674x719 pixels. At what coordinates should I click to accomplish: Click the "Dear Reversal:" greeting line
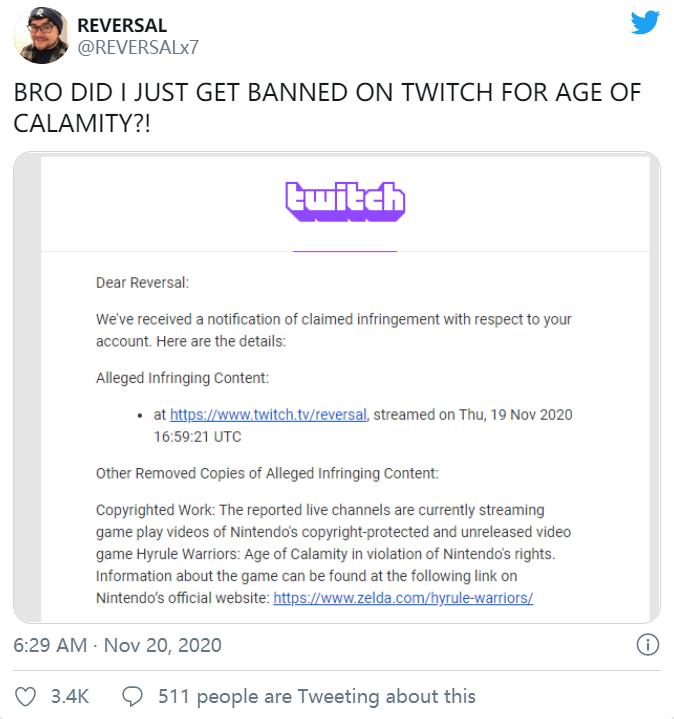tap(142, 283)
